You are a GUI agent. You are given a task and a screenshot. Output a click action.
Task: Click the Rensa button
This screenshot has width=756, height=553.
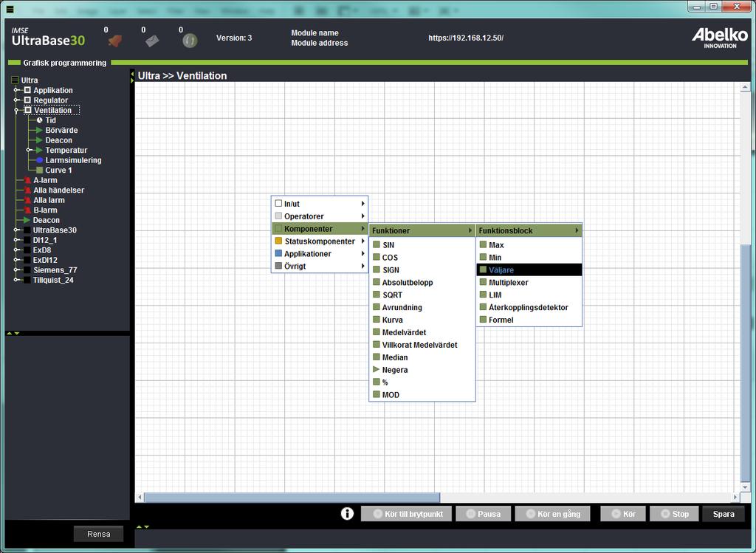98,534
